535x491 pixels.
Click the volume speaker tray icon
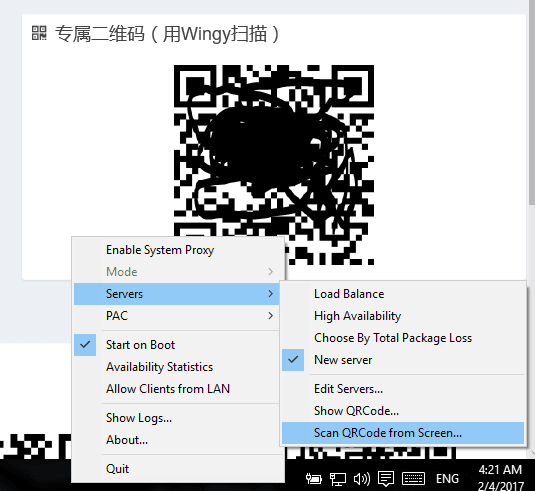click(362, 479)
